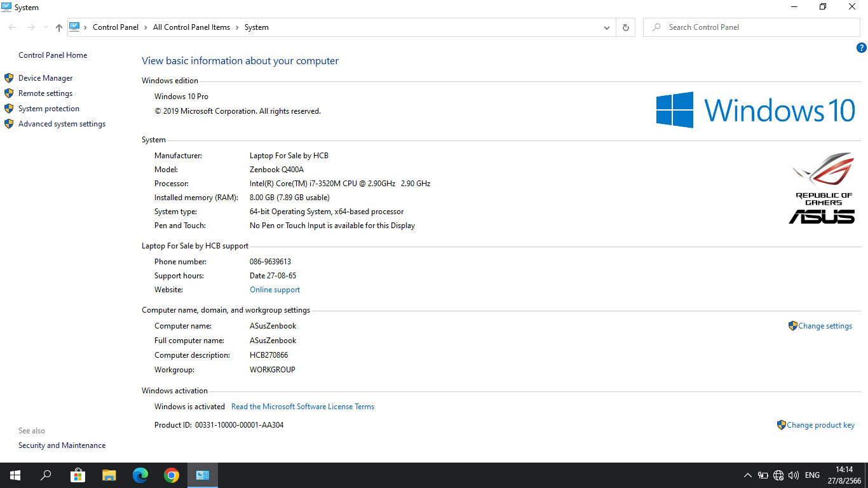Click the shield icon next to Change settings
Image resolution: width=868 pixels, height=488 pixels.
pos(792,326)
